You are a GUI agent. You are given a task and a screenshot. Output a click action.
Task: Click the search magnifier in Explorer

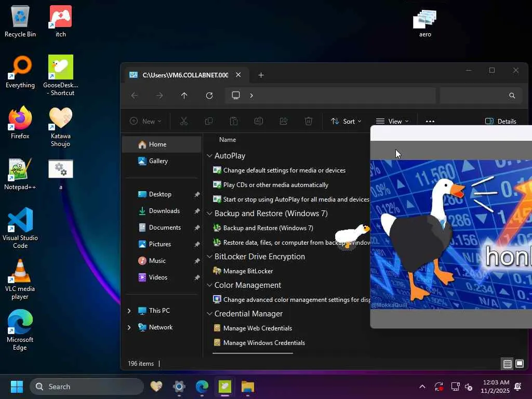click(512, 96)
